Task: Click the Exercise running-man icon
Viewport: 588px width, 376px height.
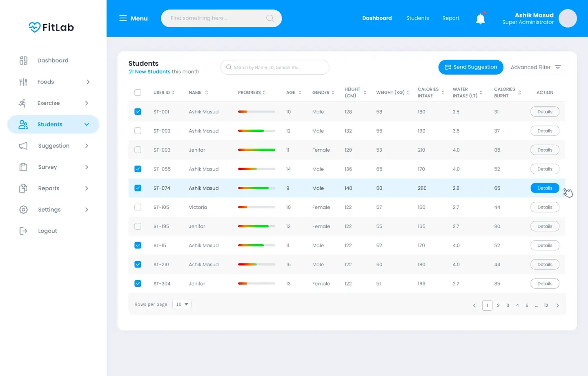Action: [22, 103]
